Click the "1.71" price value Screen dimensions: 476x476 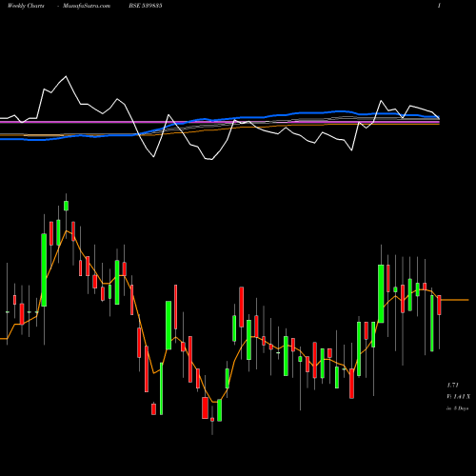(x=453, y=386)
